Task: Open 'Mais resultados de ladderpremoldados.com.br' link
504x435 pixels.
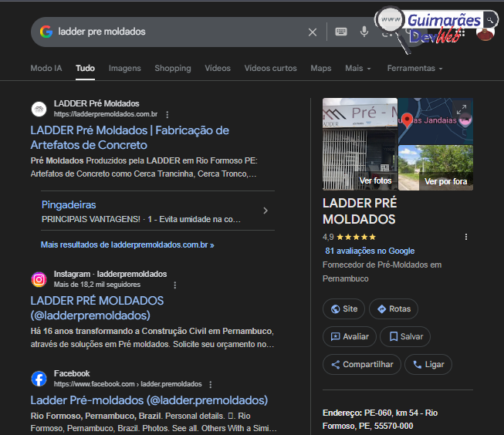Action: pos(127,244)
